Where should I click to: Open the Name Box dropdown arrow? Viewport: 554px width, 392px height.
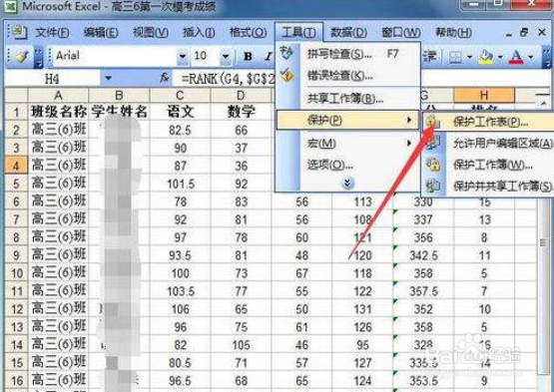[x=109, y=78]
